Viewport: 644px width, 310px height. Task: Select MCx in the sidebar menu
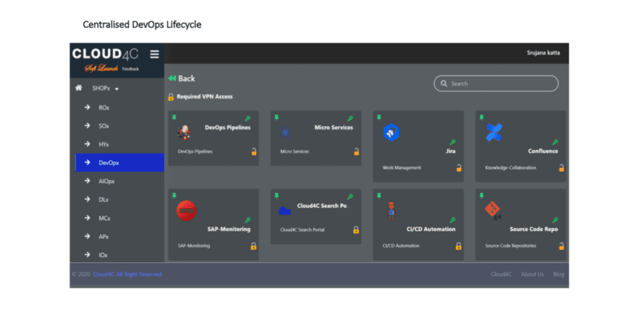104,218
